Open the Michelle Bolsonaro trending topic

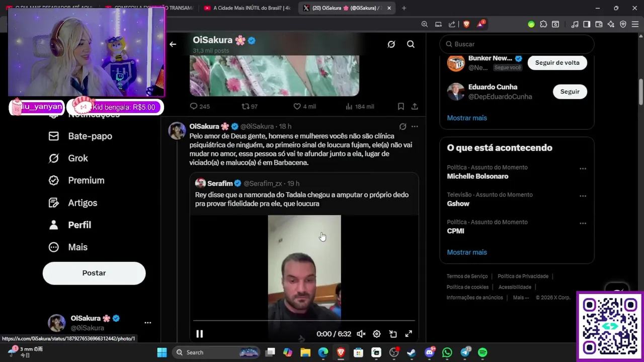(x=477, y=176)
